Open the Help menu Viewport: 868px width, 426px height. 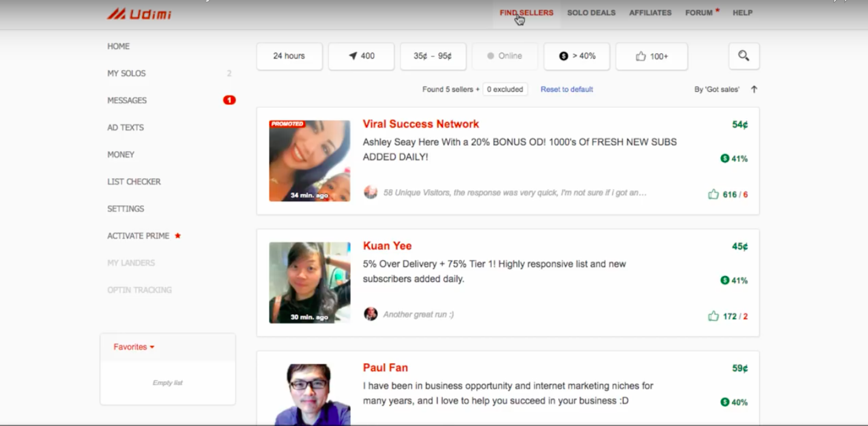743,13
